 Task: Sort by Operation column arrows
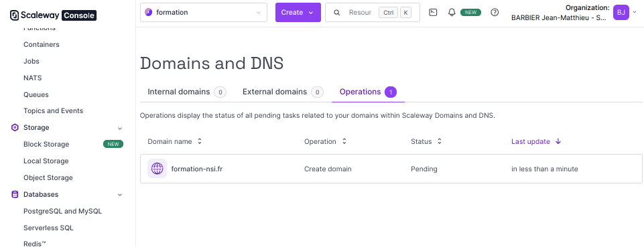(344, 141)
